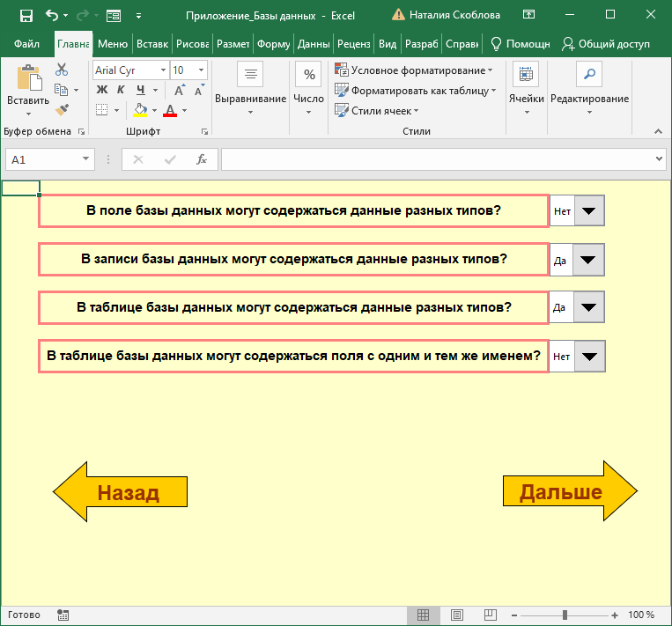Click the Insert Function fx icon
The width and height of the screenshot is (672, 626).
tap(201, 159)
